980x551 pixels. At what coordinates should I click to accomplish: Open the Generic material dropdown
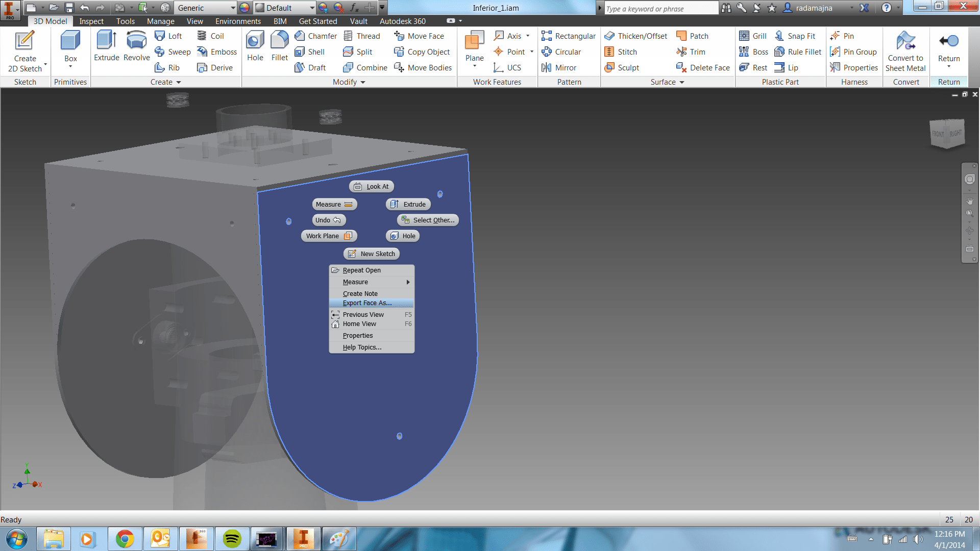tap(233, 8)
